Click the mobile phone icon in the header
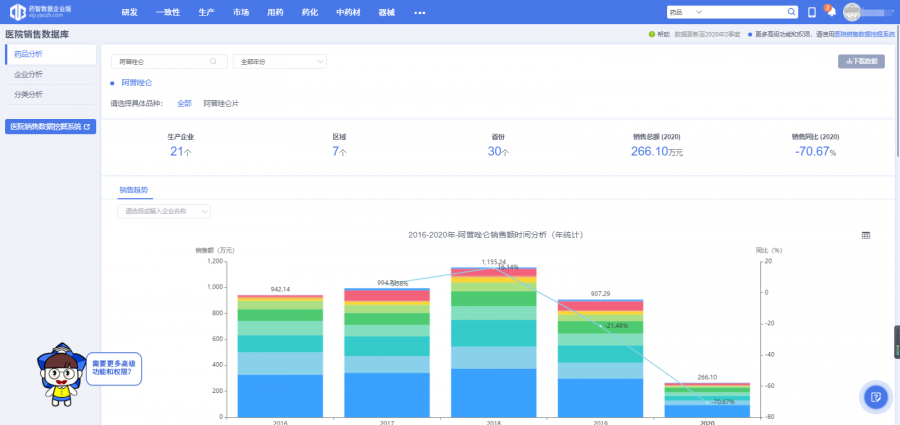Screen dimensions: 900x425 point(812,12)
